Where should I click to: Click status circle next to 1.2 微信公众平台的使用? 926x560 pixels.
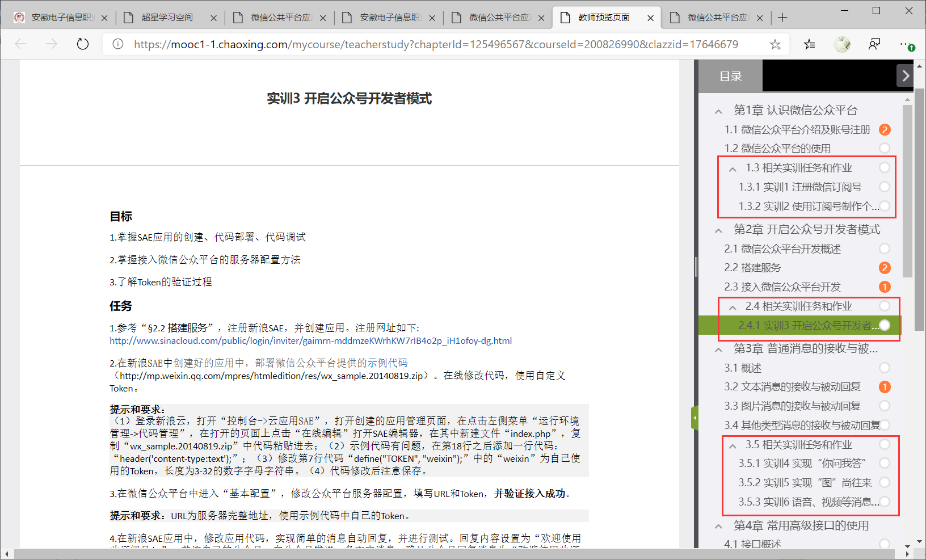(884, 148)
